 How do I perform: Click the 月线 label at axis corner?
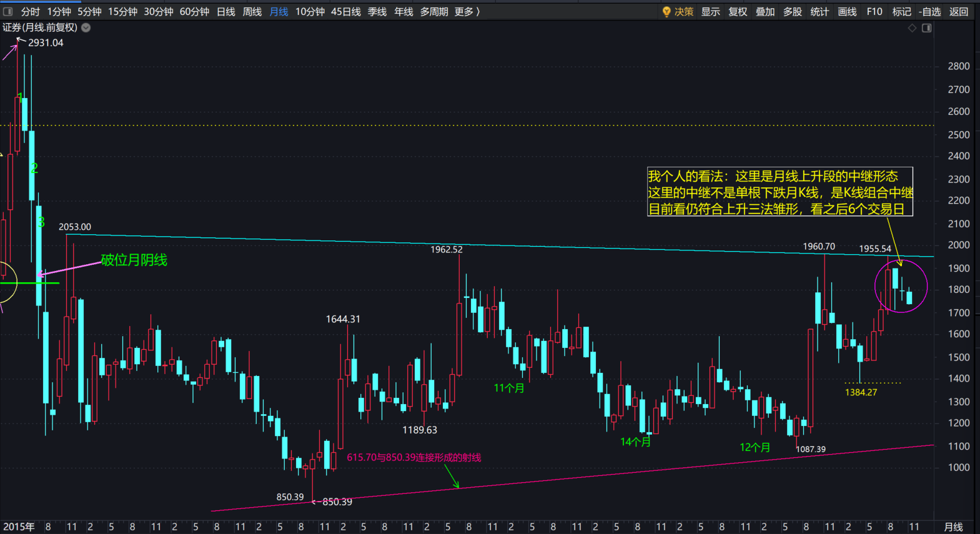[953, 527]
